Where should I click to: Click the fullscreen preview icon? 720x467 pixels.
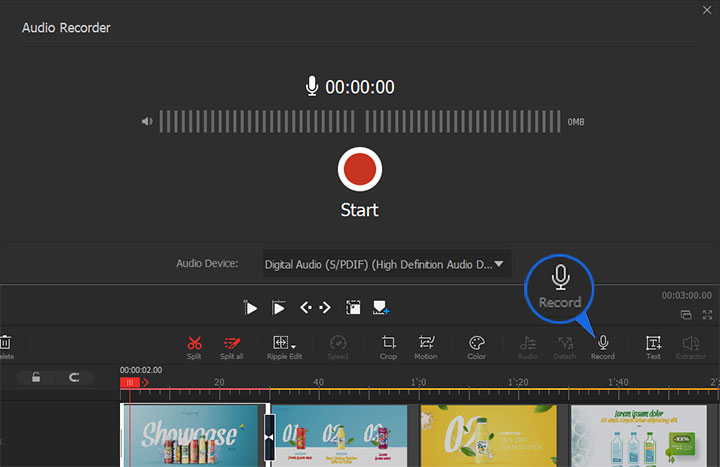tap(709, 315)
